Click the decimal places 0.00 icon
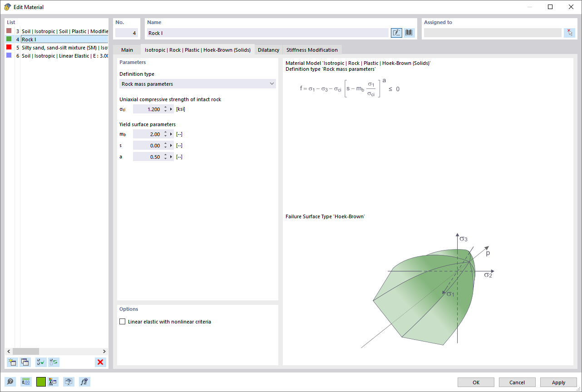582x392 pixels. pyautogui.click(x=26, y=382)
